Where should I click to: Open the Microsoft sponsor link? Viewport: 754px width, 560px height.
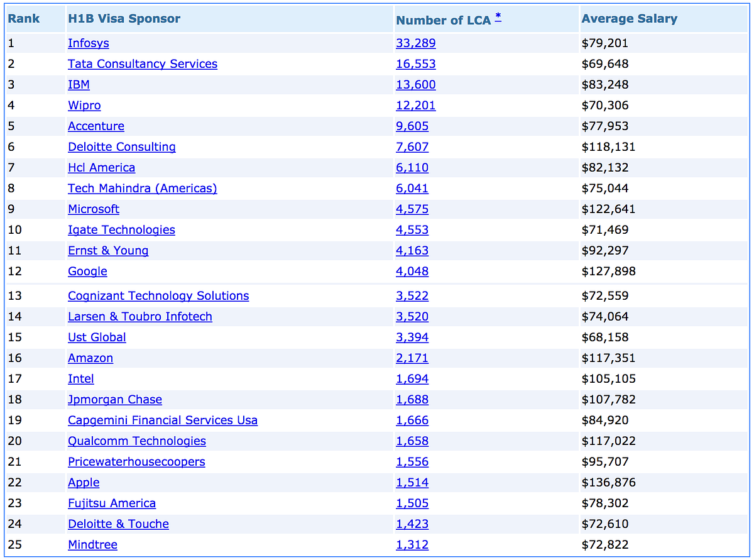pyautogui.click(x=94, y=209)
